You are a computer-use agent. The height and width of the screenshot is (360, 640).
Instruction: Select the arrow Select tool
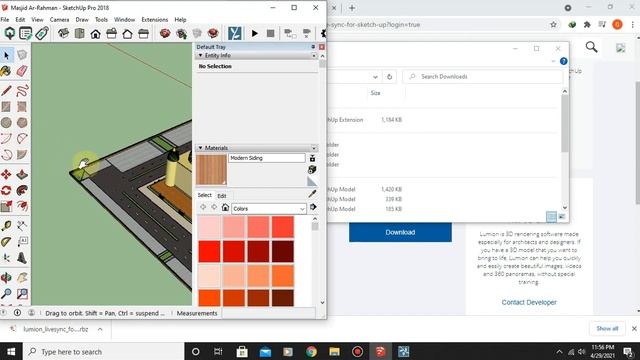[x=7, y=55]
